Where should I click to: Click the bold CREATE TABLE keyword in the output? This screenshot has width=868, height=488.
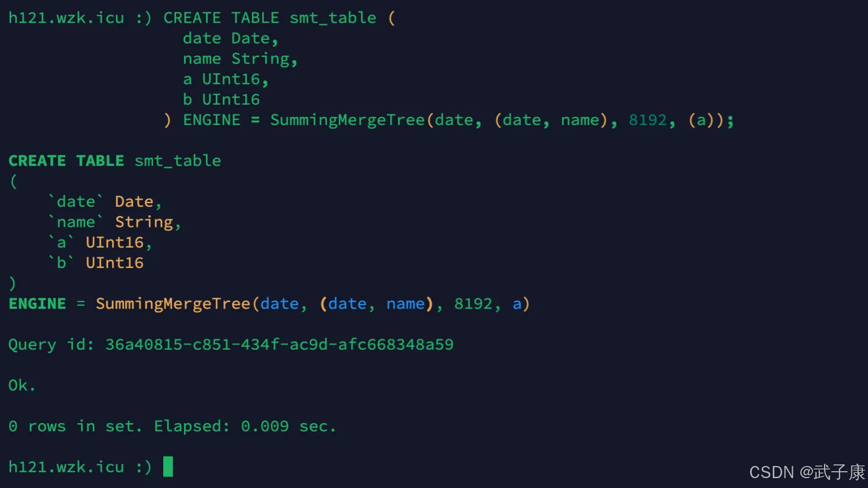click(66, 161)
